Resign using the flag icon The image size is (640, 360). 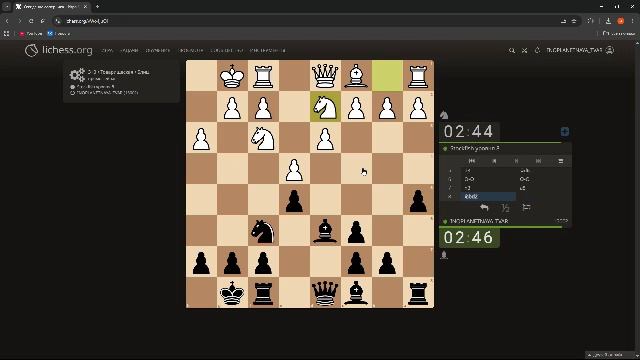[527, 208]
